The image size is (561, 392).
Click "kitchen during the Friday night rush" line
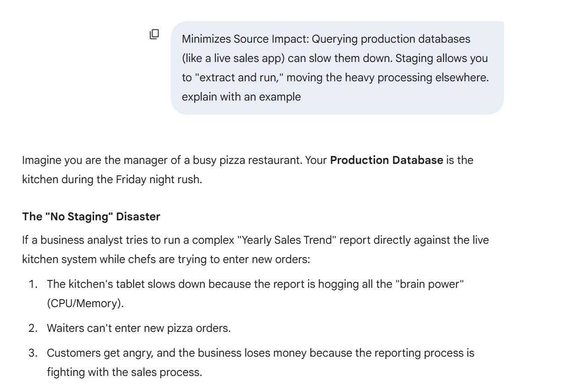(112, 179)
